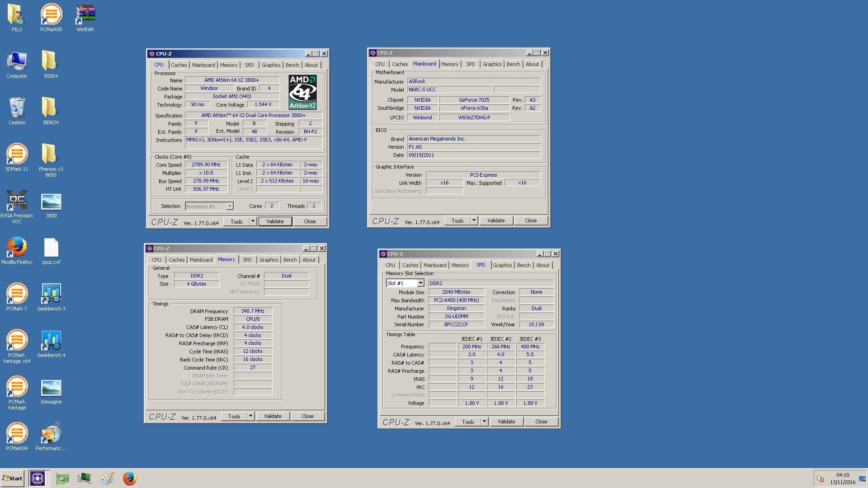Switch to Memory tab in SPD window
The height and width of the screenshot is (488, 868).
460,265
